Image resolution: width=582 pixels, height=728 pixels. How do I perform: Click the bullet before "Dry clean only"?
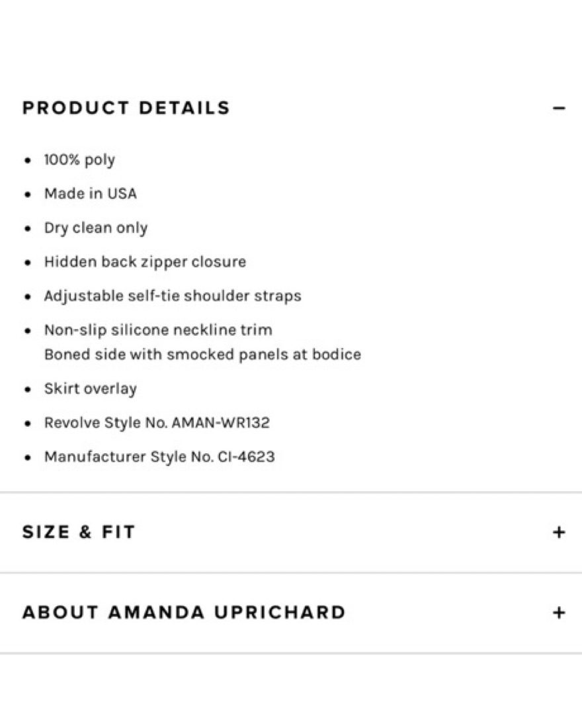coord(28,229)
